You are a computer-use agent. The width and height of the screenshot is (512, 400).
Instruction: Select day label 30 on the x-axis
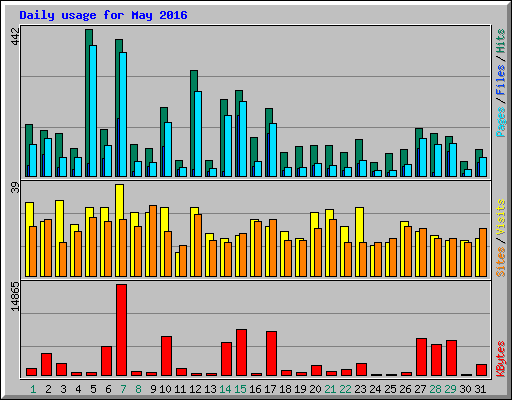(x=465, y=389)
